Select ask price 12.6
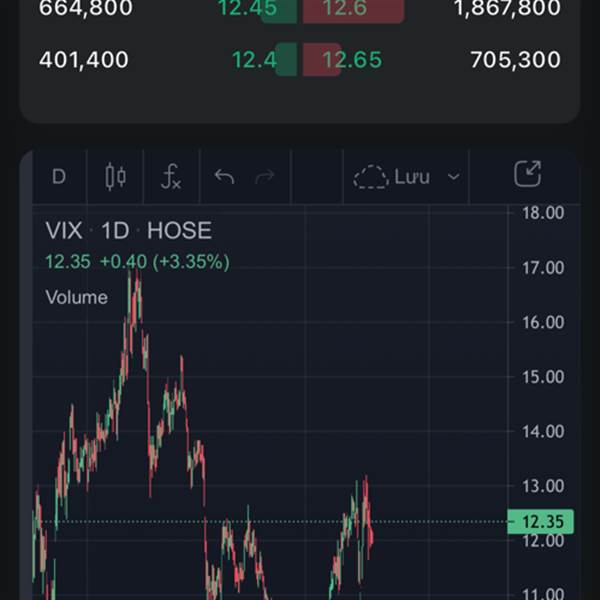Screen dimensions: 600x600 (x=345, y=8)
